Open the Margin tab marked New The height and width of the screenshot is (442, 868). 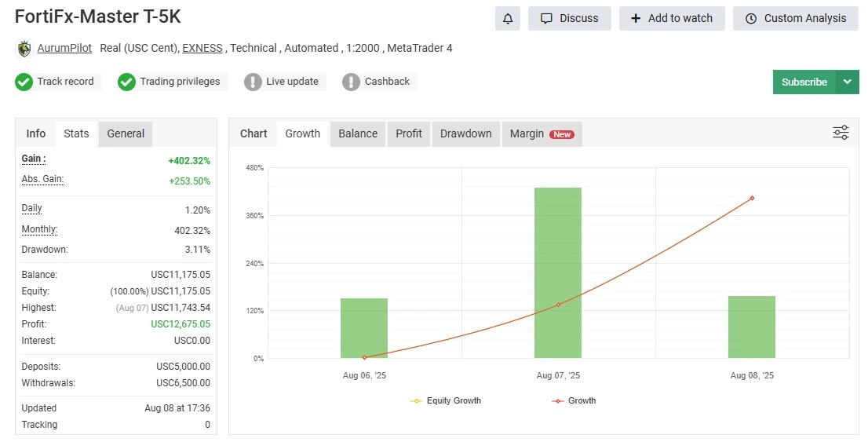(541, 133)
